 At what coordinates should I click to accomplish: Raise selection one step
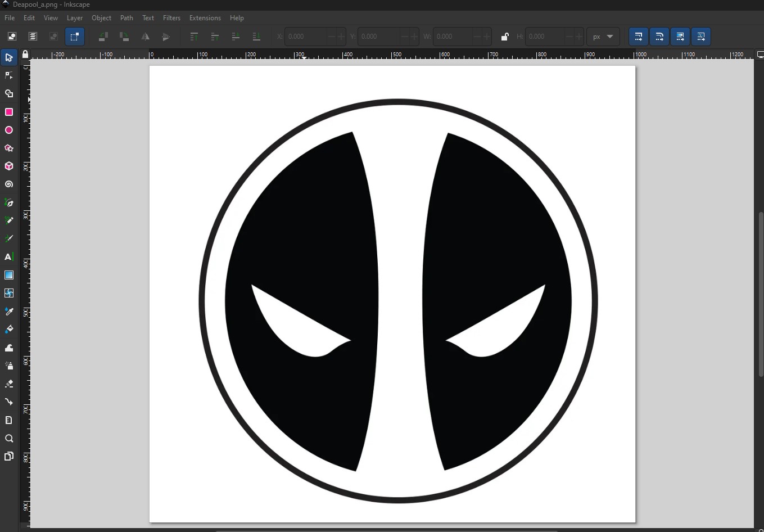pos(215,37)
